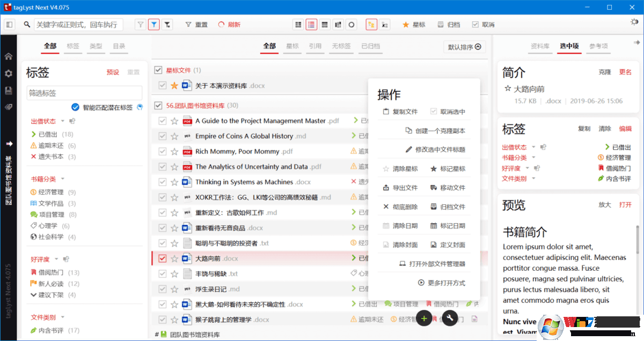Toggle 智能匹配潜在标签 checkbox
Screen dimensions: 644x341
coord(76,107)
